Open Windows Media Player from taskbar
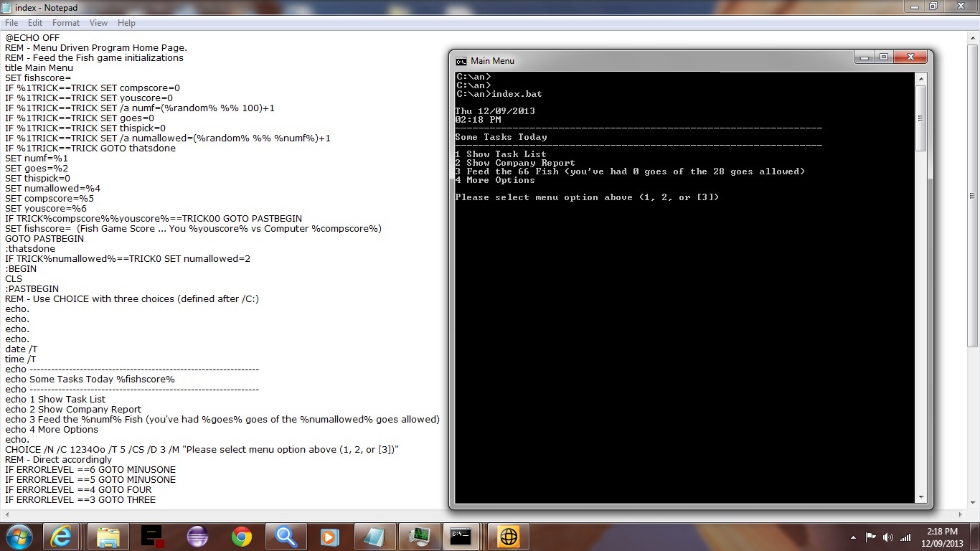Image resolution: width=980 pixels, height=551 pixels. tap(329, 537)
